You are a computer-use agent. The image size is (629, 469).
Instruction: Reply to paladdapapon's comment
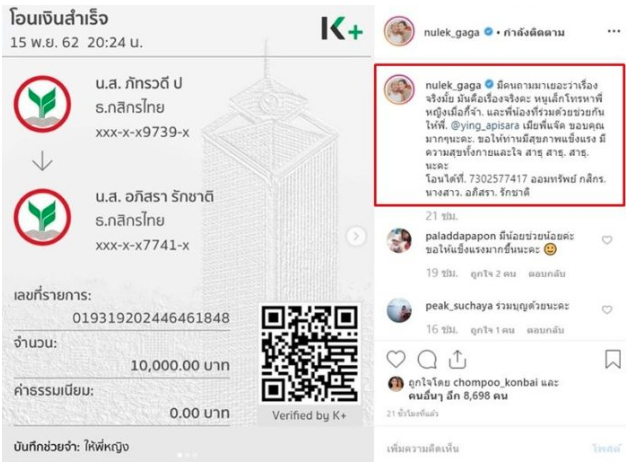[x=546, y=274]
